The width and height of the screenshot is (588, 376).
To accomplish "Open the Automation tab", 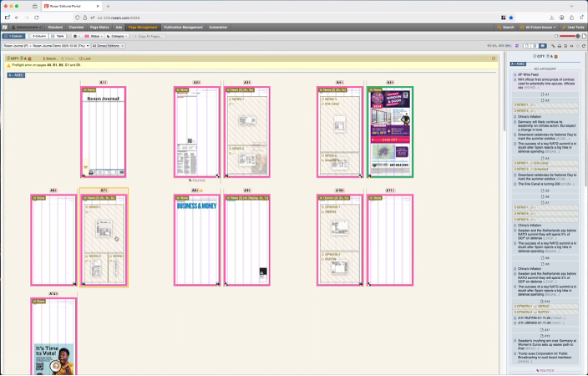I will point(218,27).
